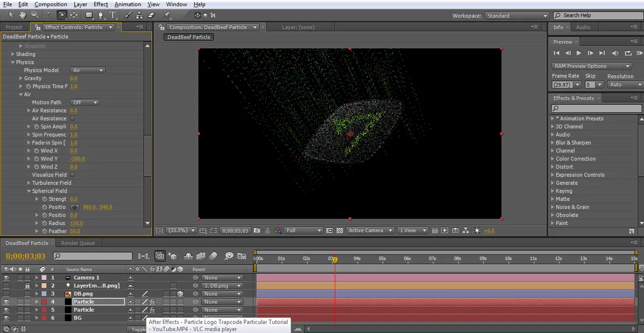Toggle fx switch on layer 4 Particle
Viewport: 644px width, 333px height.
coord(152,302)
